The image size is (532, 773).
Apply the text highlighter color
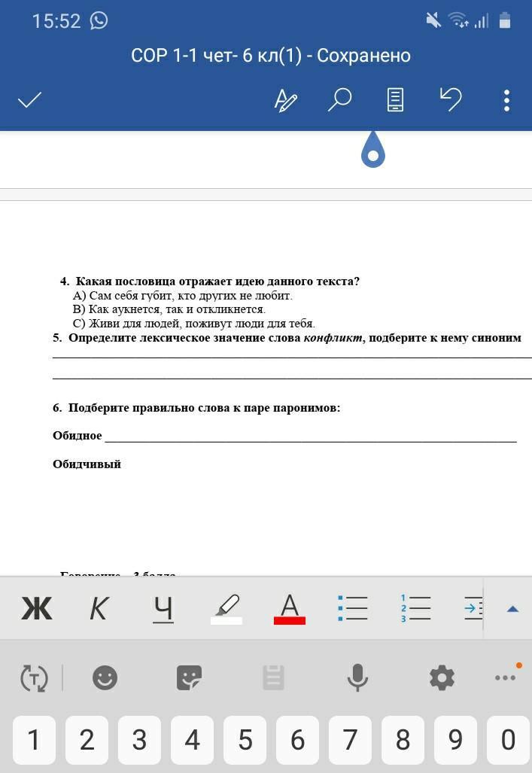coord(226,610)
